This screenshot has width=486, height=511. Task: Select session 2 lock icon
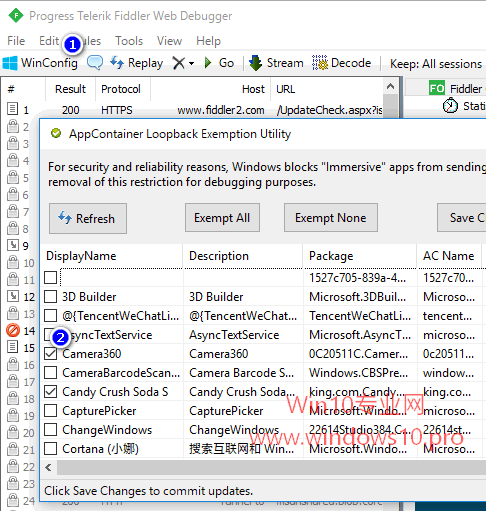tap(13, 126)
